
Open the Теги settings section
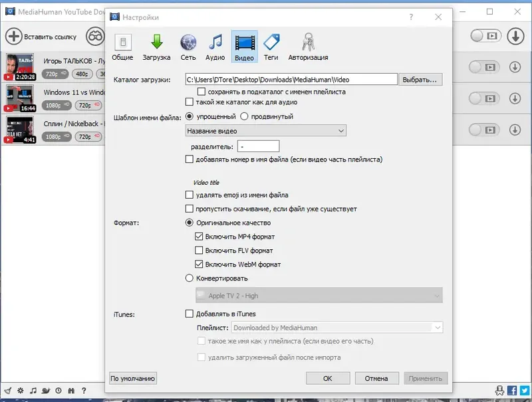[x=271, y=47]
